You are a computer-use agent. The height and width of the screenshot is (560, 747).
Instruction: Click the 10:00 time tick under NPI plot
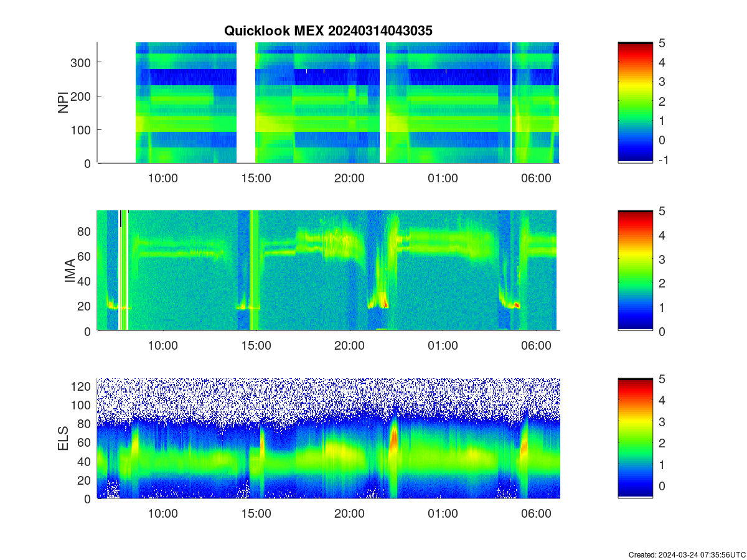(163, 178)
